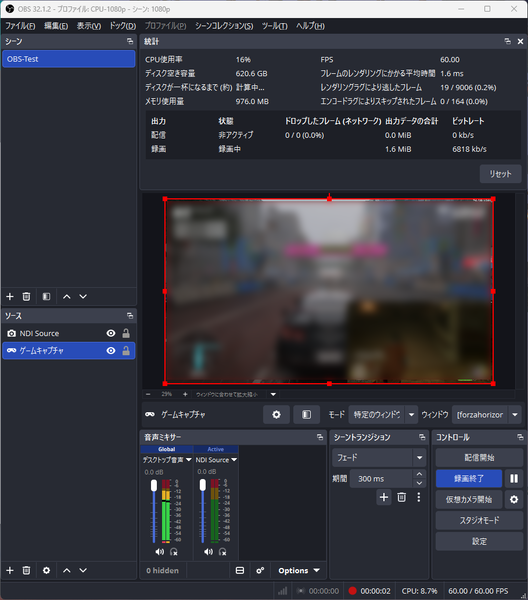528x600 pixels.
Task: Float the シーン dock panel
Action: [x=130, y=41]
